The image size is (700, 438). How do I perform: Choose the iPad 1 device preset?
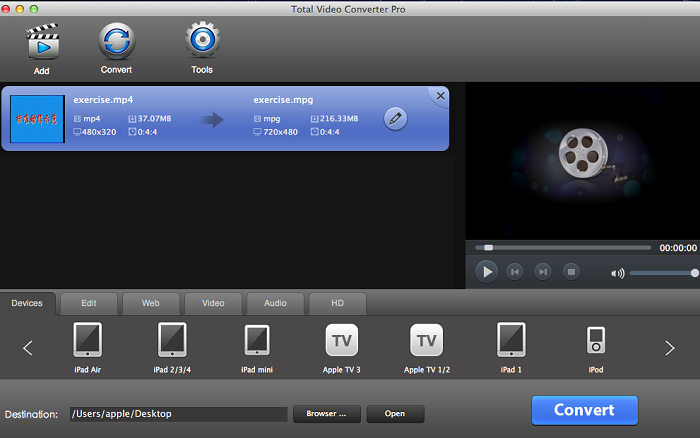pos(511,340)
